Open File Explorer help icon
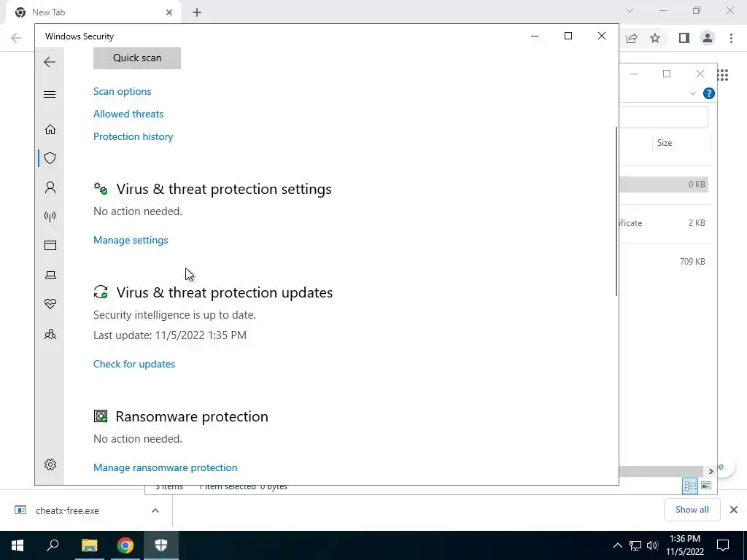 click(709, 93)
